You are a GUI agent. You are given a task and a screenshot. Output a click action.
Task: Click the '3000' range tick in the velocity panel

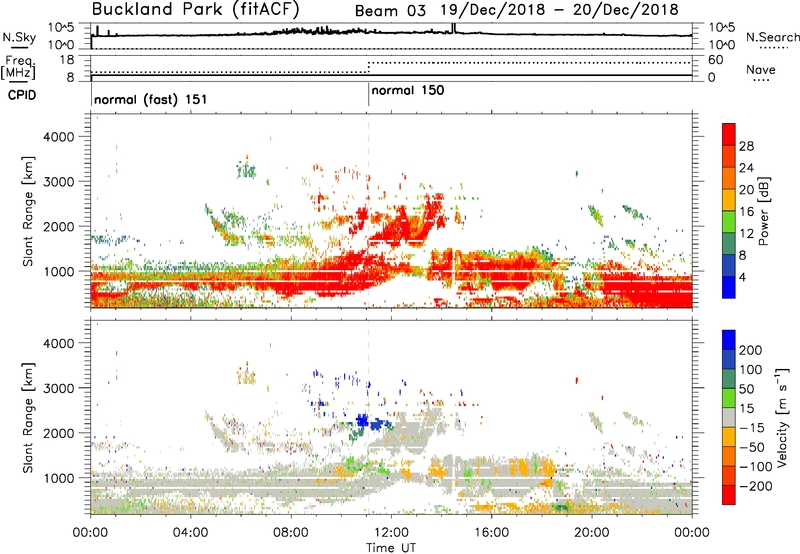point(59,388)
